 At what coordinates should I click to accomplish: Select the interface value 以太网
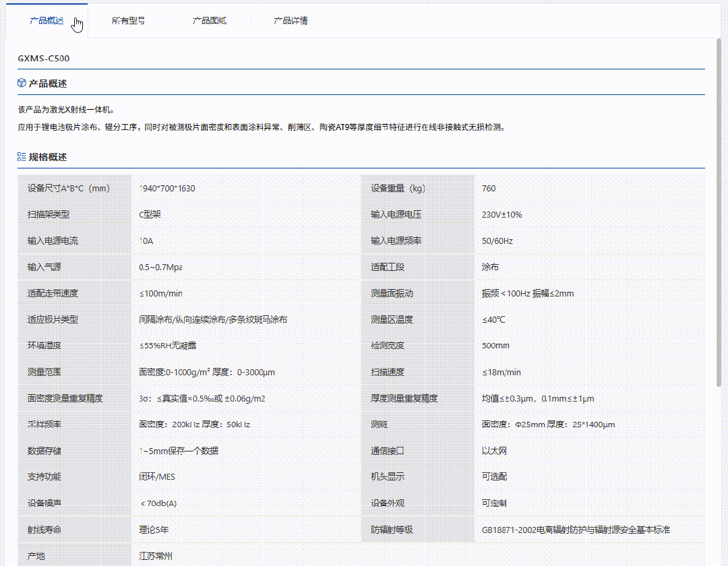pos(495,451)
